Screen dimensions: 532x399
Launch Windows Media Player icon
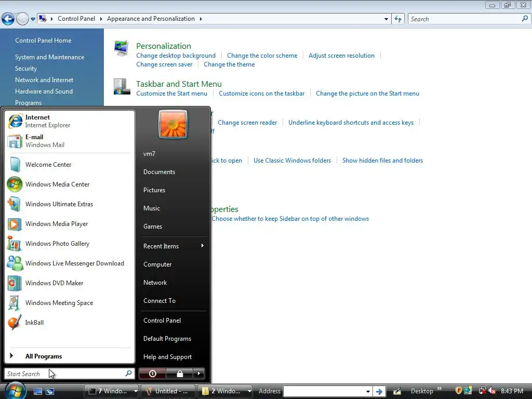(x=15, y=224)
